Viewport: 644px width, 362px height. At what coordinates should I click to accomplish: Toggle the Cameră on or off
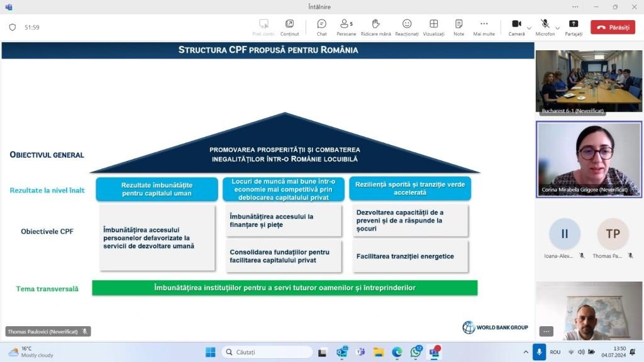coord(516,27)
